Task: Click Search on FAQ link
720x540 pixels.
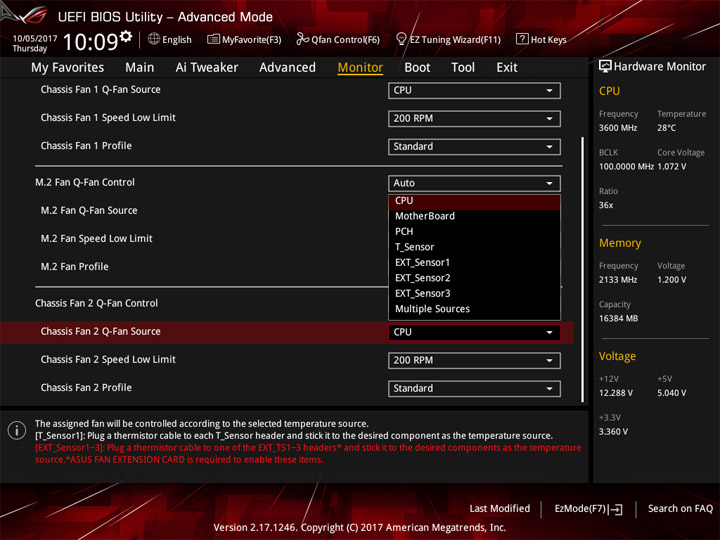Action: click(680, 509)
